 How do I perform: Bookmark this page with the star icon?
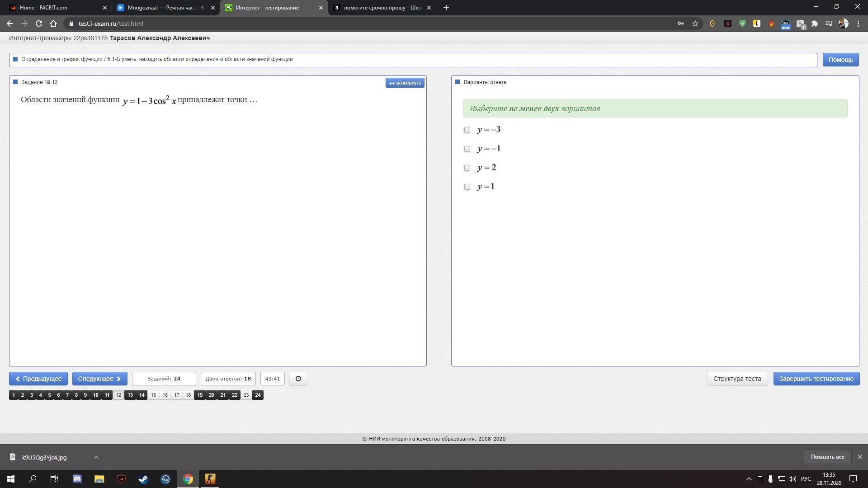pos(695,23)
